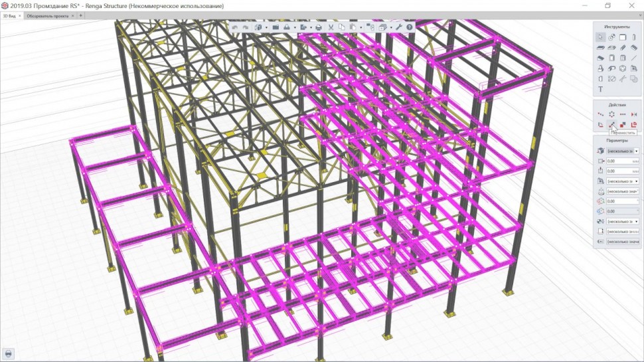Switch to the 3D Вид tab
The image size is (644, 362).
click(10, 15)
